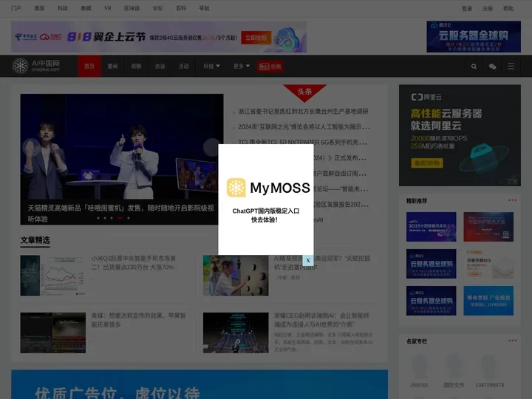The width and height of the screenshot is (532, 399).
Task: Click the yellow button in the 阿里云 ad
Action: click(x=427, y=163)
